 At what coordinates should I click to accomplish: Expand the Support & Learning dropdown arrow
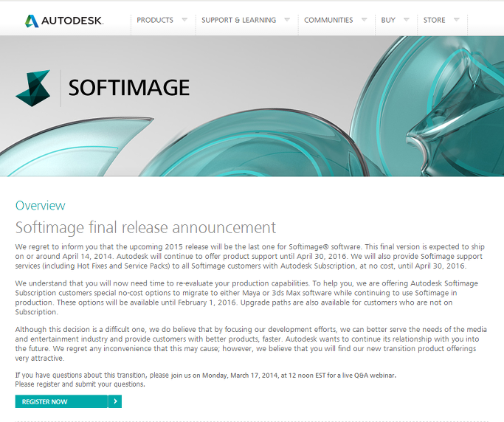click(x=287, y=20)
